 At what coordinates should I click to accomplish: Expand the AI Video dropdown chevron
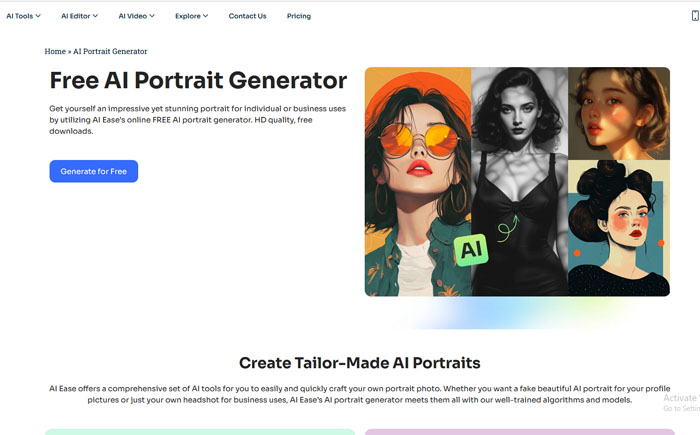pyautogui.click(x=152, y=16)
